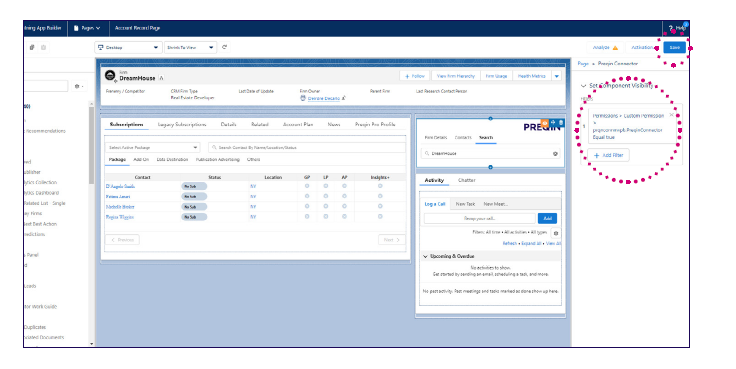Switch to the Related tab
This screenshot has height=369, width=736.
coord(259,124)
